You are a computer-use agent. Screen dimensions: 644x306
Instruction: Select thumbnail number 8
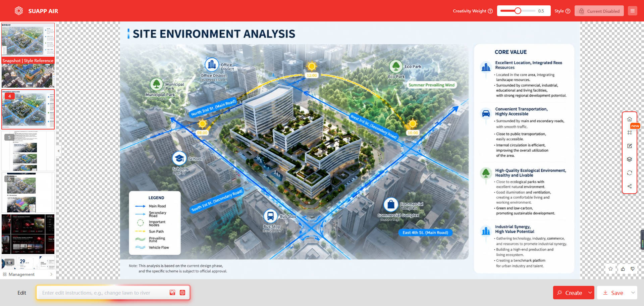click(28, 263)
